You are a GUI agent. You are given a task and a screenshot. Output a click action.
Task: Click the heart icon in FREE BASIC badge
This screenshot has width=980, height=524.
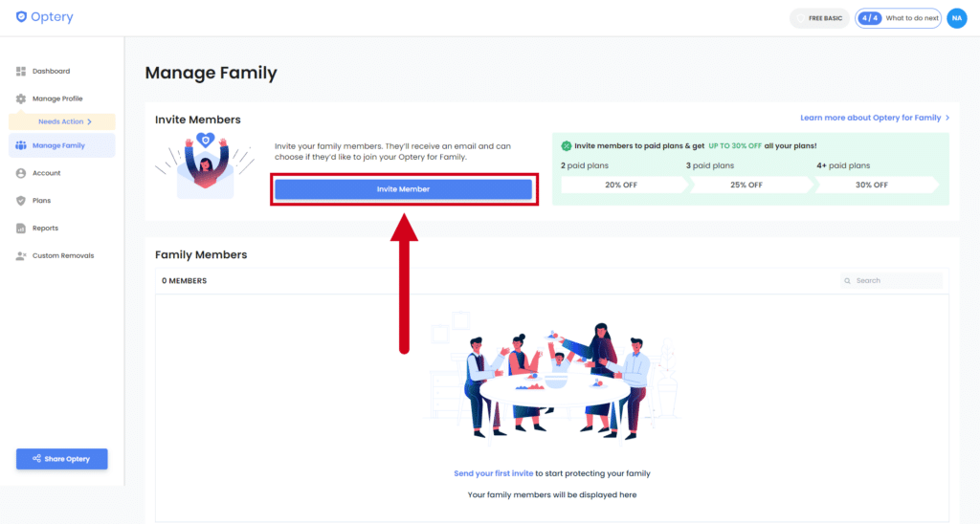[801, 18]
